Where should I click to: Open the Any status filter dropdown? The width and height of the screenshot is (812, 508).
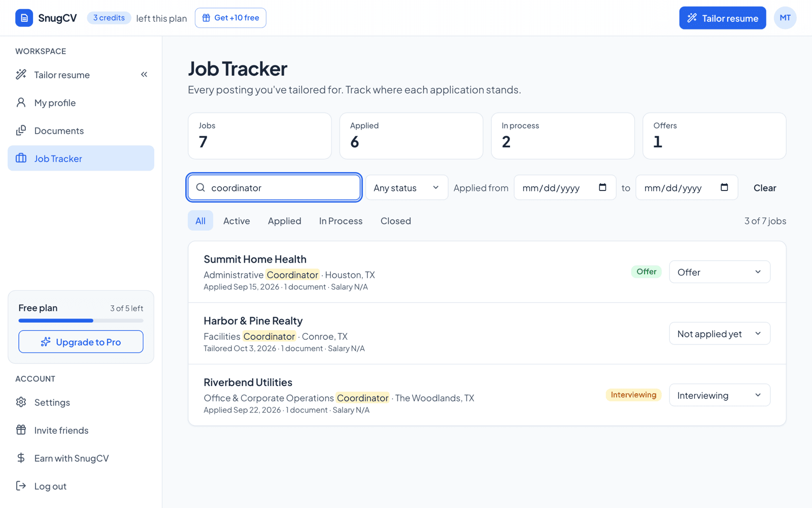pyautogui.click(x=407, y=187)
